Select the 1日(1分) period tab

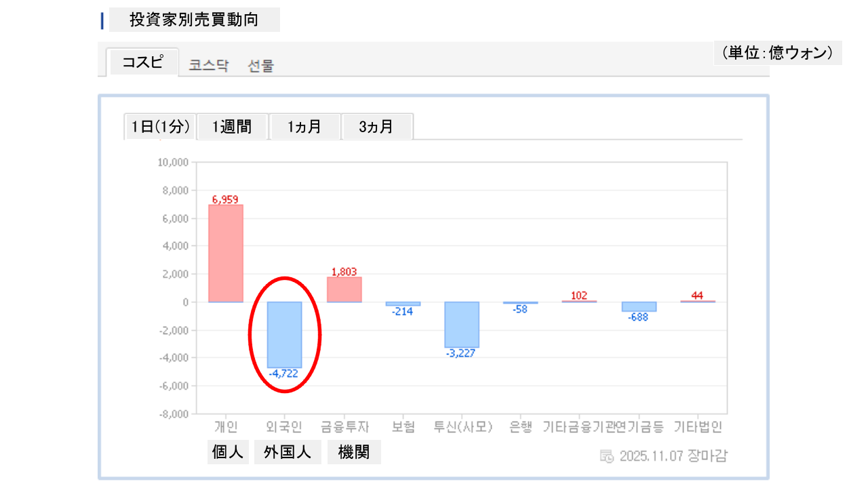[160, 127]
